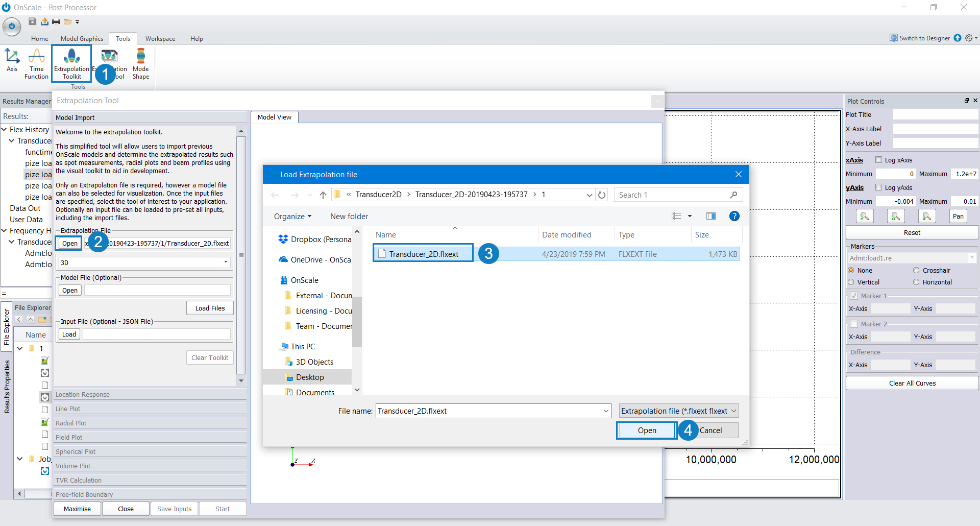Click the Axis tool icon
Viewport: 980px width, 526px height.
click(x=12, y=60)
